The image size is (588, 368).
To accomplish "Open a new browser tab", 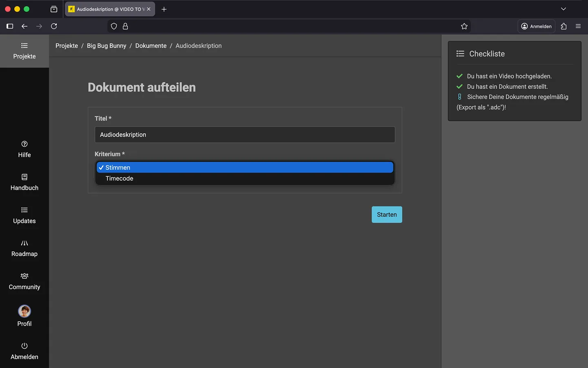I will click(x=164, y=9).
